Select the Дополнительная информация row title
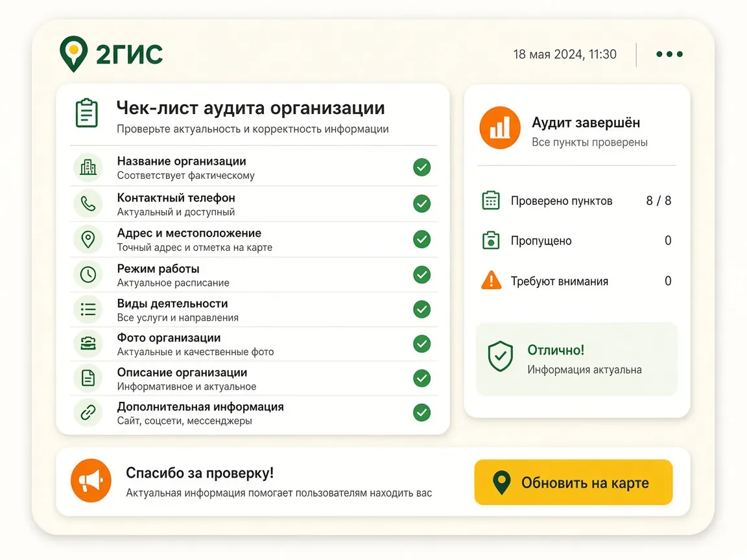The width and height of the screenshot is (747, 560). click(200, 406)
